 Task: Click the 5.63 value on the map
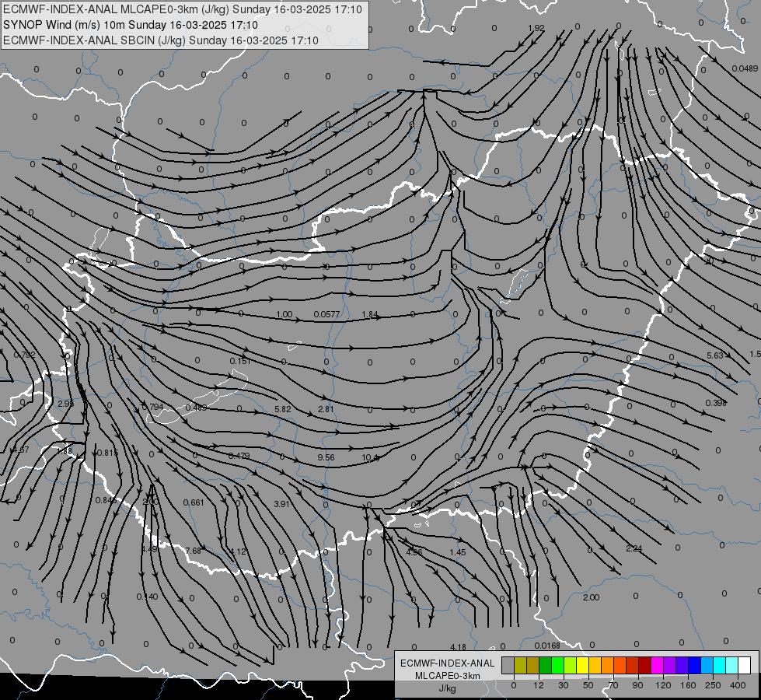coord(715,355)
